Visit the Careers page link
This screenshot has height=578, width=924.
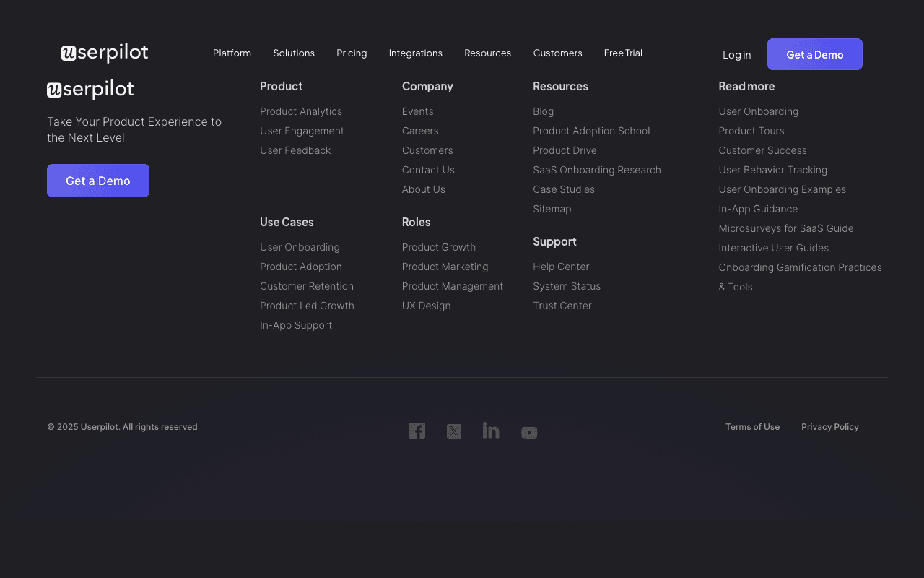pos(420,131)
